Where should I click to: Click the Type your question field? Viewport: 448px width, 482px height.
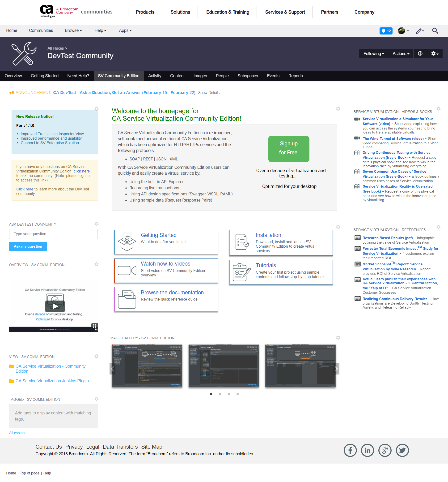pyautogui.click(x=53, y=233)
